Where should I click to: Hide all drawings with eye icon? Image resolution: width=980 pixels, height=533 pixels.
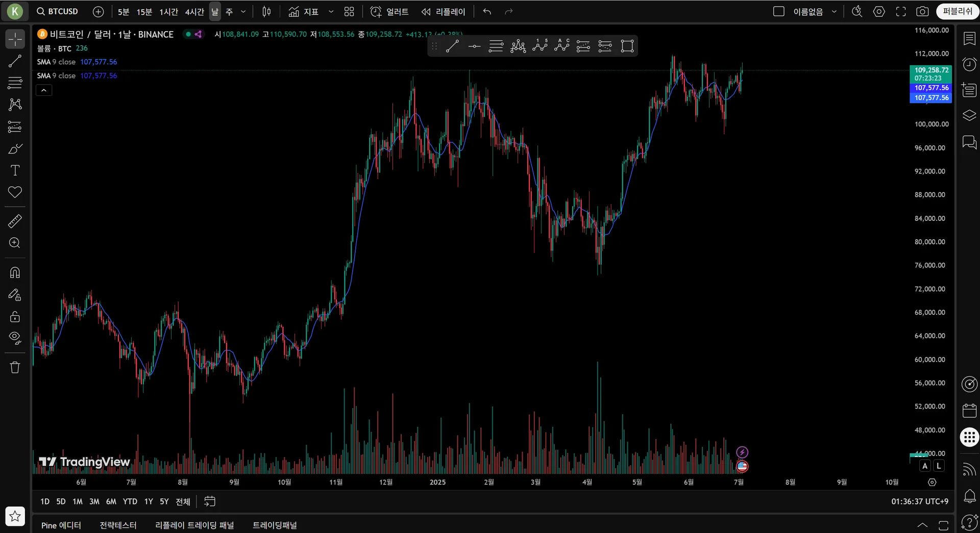coord(15,338)
